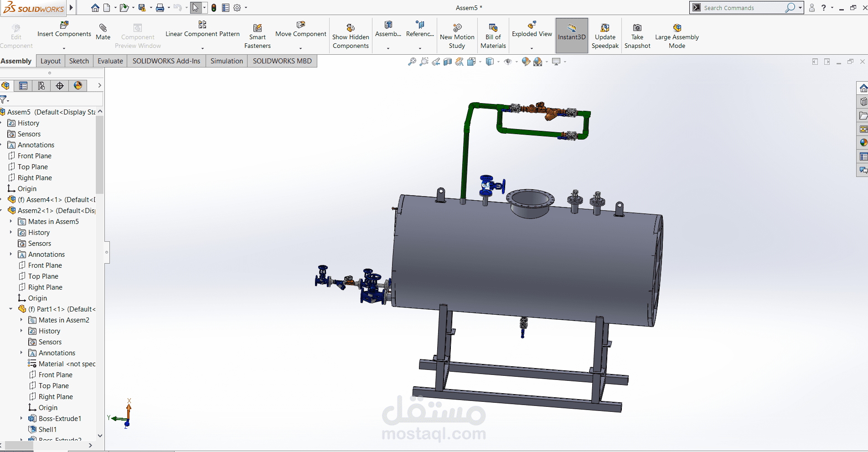Open PropertyManager tab
Image resolution: width=868 pixels, height=452 pixels.
(23, 86)
